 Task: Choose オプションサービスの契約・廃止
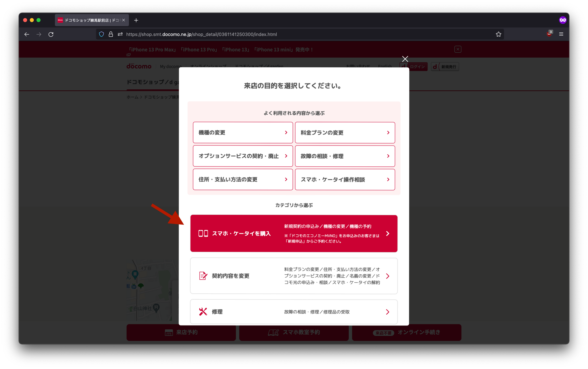[243, 156]
